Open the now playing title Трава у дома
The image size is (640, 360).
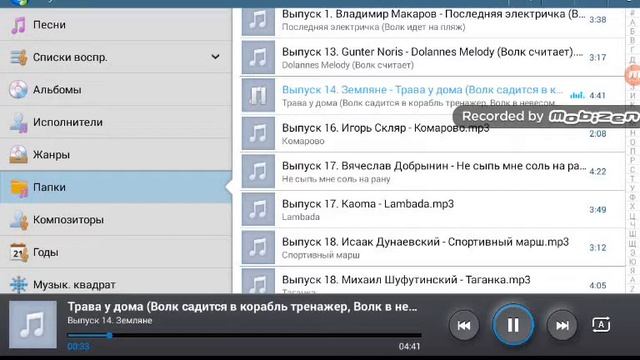(242, 307)
